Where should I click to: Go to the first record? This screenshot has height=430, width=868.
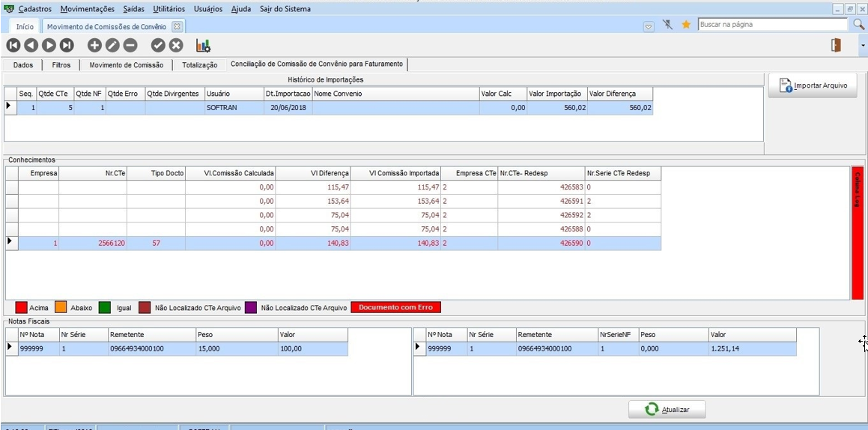click(13, 46)
